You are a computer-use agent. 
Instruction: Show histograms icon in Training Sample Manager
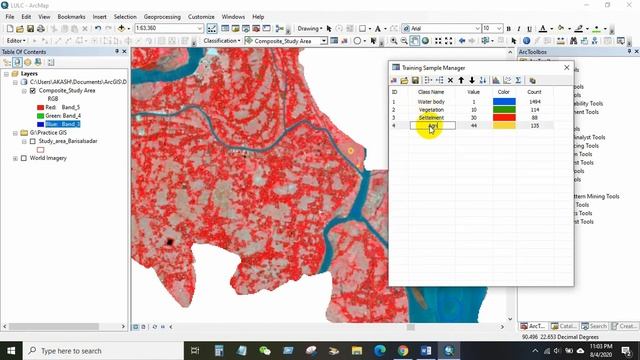496,80
